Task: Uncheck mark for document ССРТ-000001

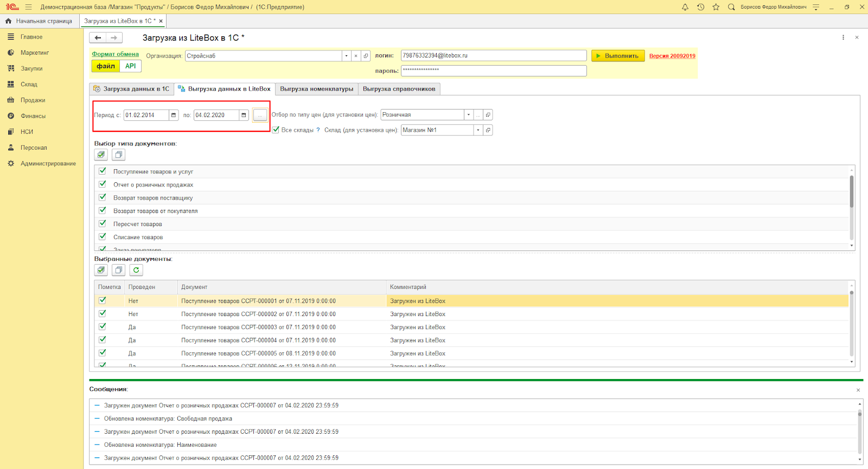Action: pos(103,300)
